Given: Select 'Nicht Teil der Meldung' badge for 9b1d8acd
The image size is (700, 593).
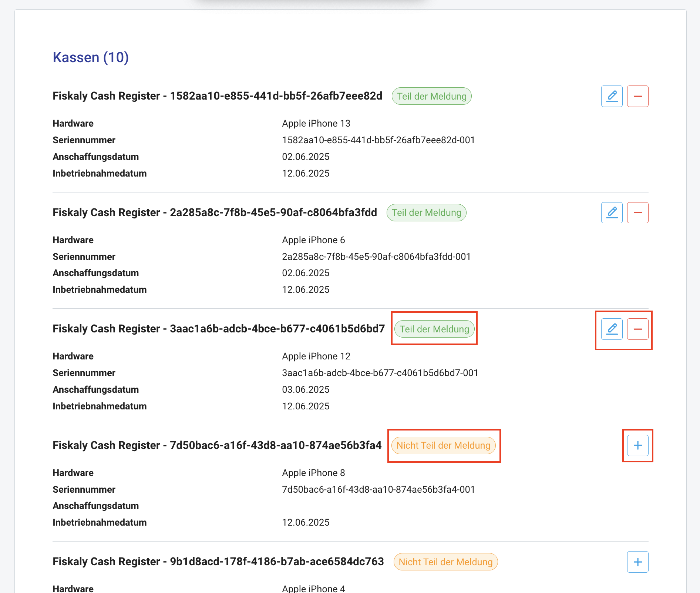Looking at the screenshot, I should (x=445, y=562).
